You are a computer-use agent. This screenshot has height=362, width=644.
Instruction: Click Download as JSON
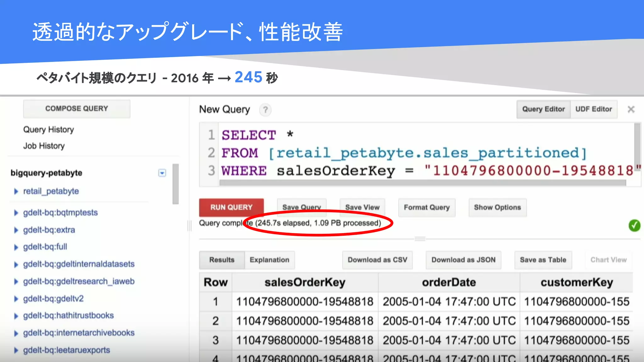[464, 260]
